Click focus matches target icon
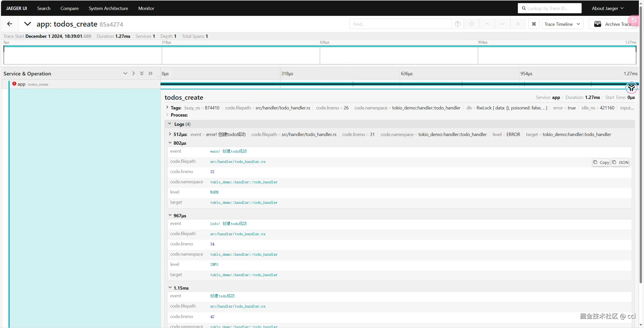The height and width of the screenshot is (328, 644). pos(472,24)
